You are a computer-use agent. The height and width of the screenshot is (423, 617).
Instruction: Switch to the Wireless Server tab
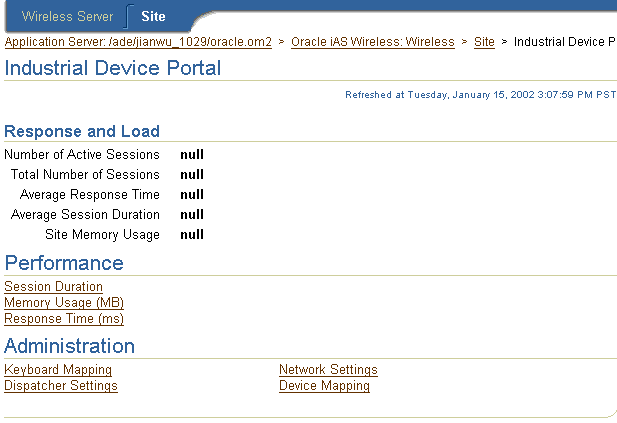point(67,17)
